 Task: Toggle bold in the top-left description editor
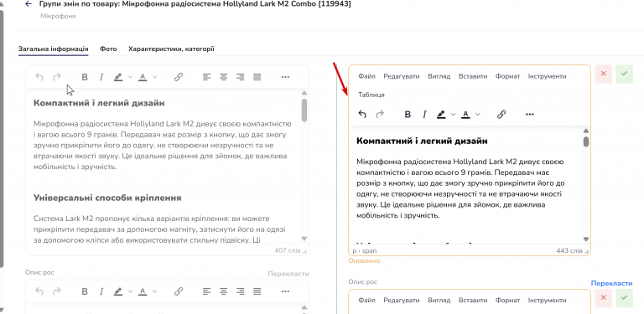pyautogui.click(x=85, y=77)
